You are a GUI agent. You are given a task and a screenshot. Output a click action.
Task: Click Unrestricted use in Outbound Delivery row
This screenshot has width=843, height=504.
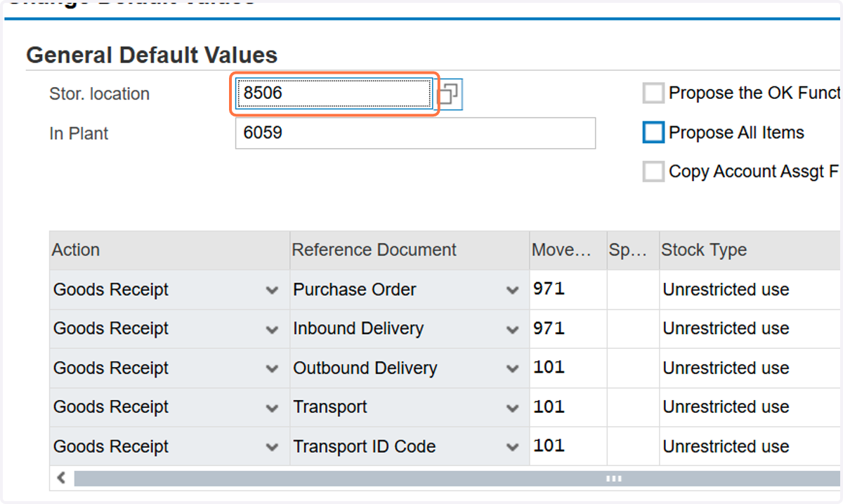pyautogui.click(x=726, y=369)
